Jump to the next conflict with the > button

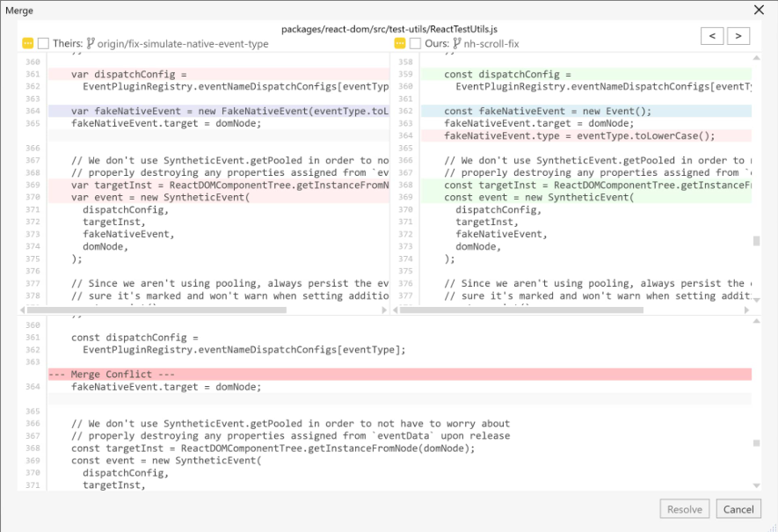(738, 36)
